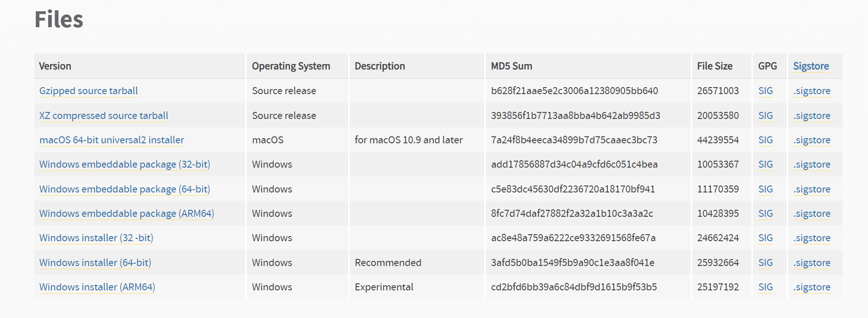Open .sigstore for the macOS installer row
This screenshot has width=868, height=318.
812,140
